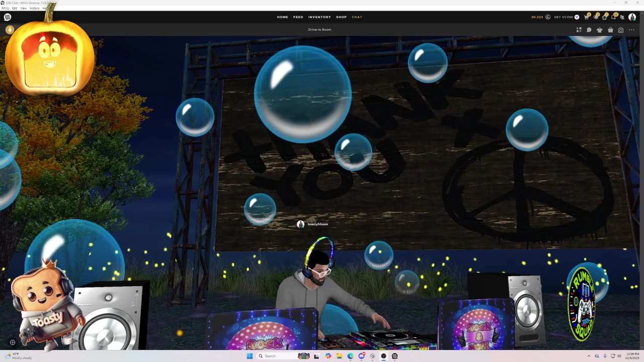This screenshot has width=644, height=362.
Task: Open the SHOP tab
Action: [342, 17]
